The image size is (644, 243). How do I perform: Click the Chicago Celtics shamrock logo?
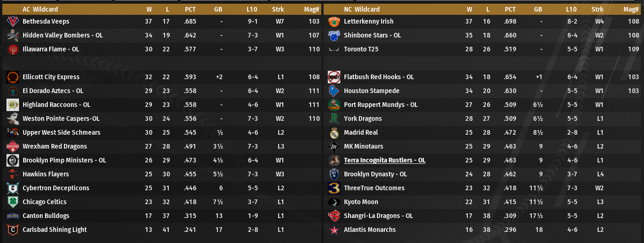click(13, 202)
